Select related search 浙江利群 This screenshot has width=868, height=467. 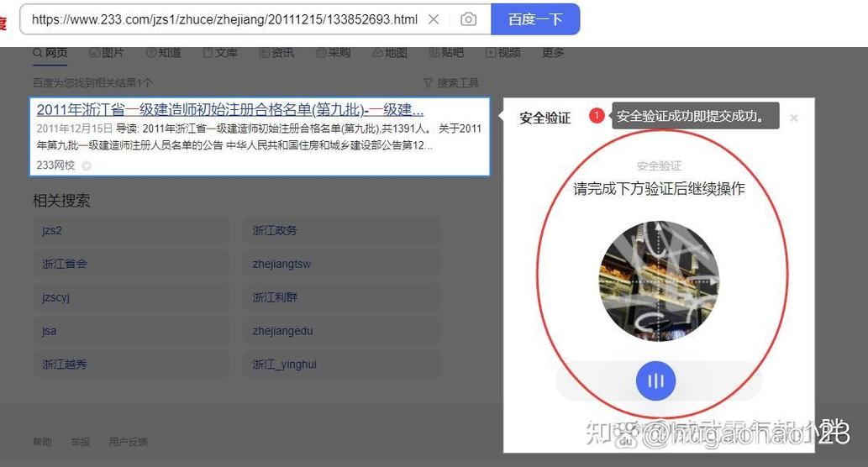(x=342, y=297)
